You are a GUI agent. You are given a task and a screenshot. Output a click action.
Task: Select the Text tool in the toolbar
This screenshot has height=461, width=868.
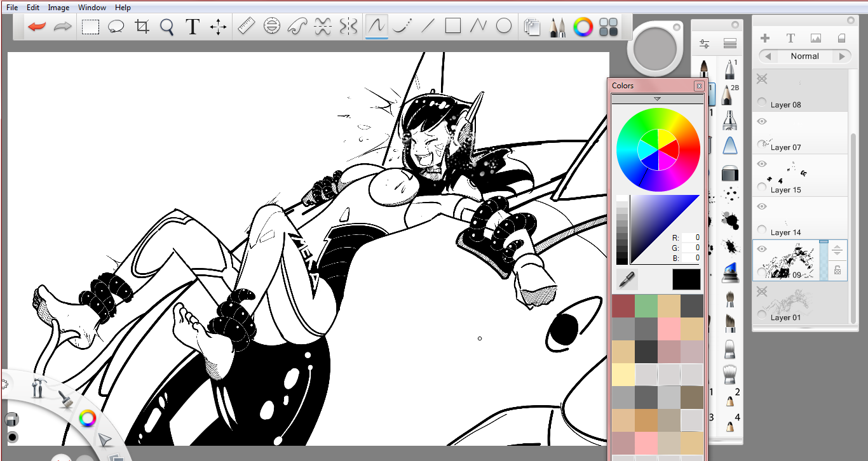193,27
